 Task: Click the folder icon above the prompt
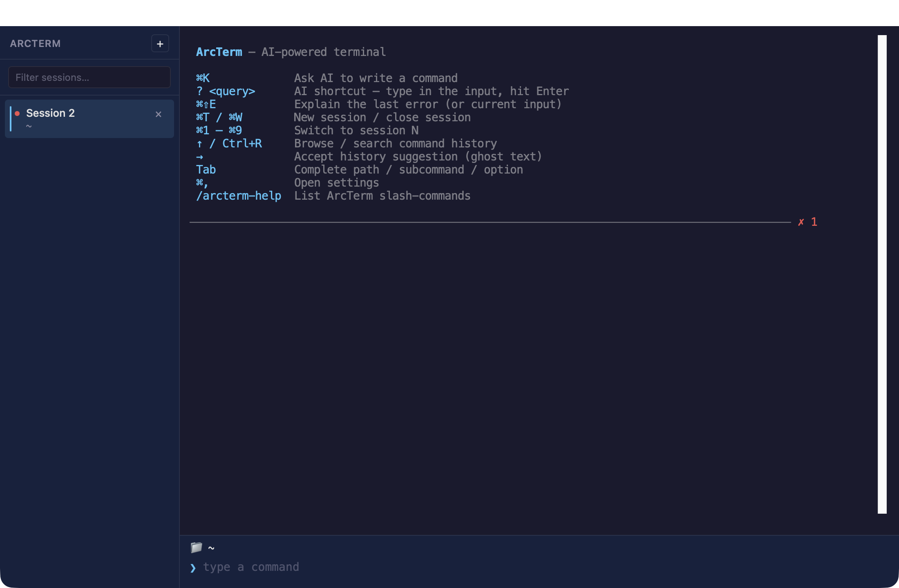tap(197, 548)
